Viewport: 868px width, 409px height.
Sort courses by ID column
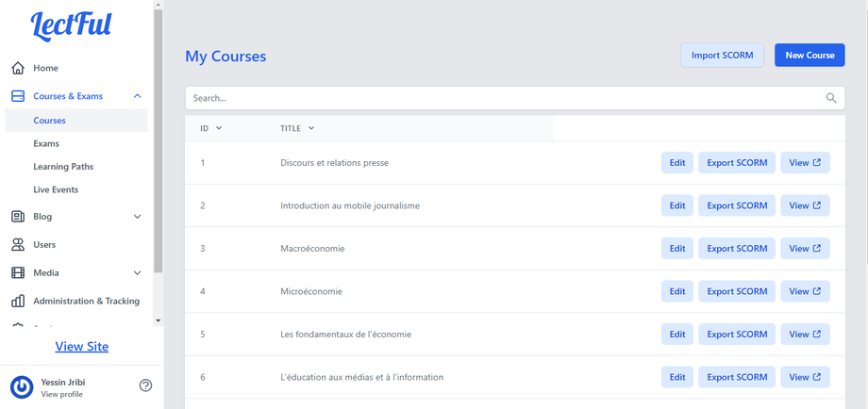click(x=210, y=128)
